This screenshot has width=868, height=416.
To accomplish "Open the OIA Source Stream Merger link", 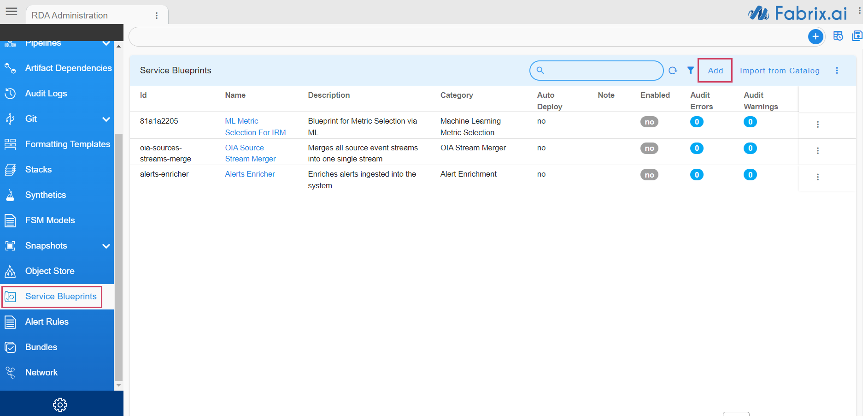I will tap(250, 153).
